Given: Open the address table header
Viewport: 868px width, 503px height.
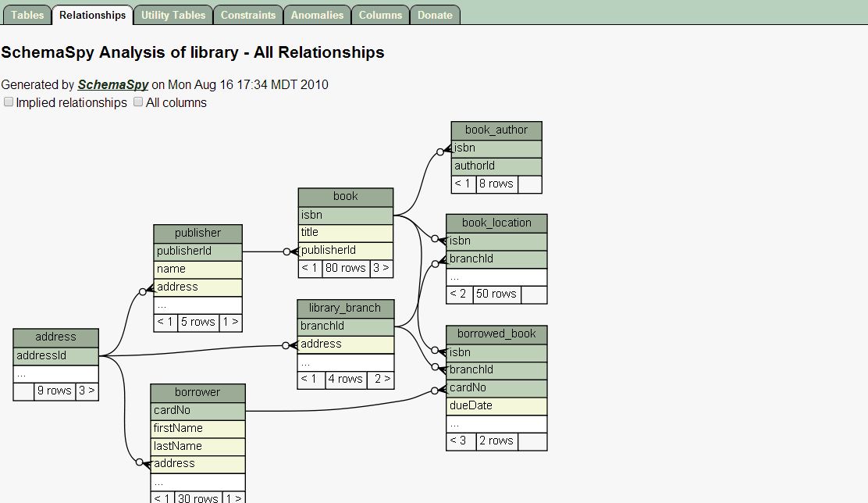Looking at the screenshot, I should click(x=55, y=337).
